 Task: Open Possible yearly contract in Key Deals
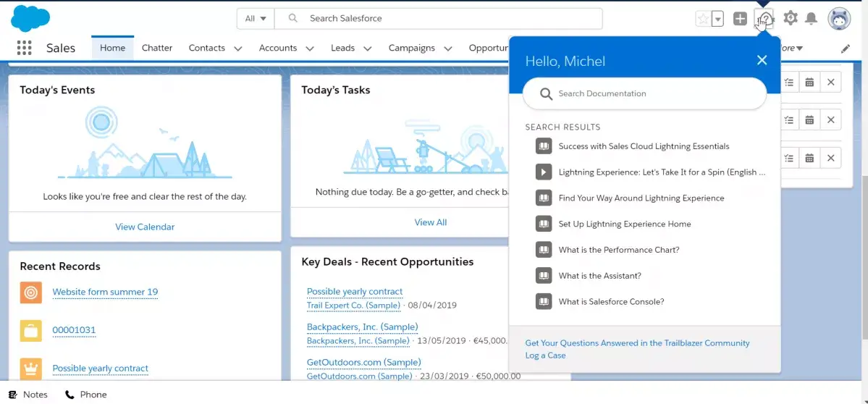pos(355,292)
